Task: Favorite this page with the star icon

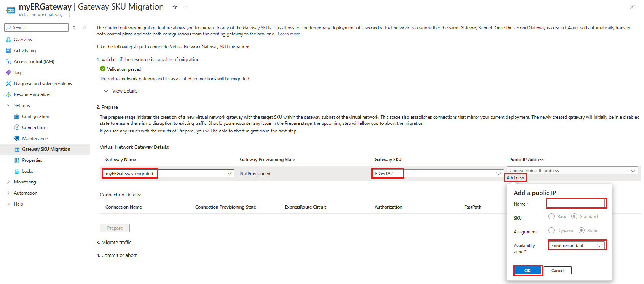Action: [x=175, y=7]
